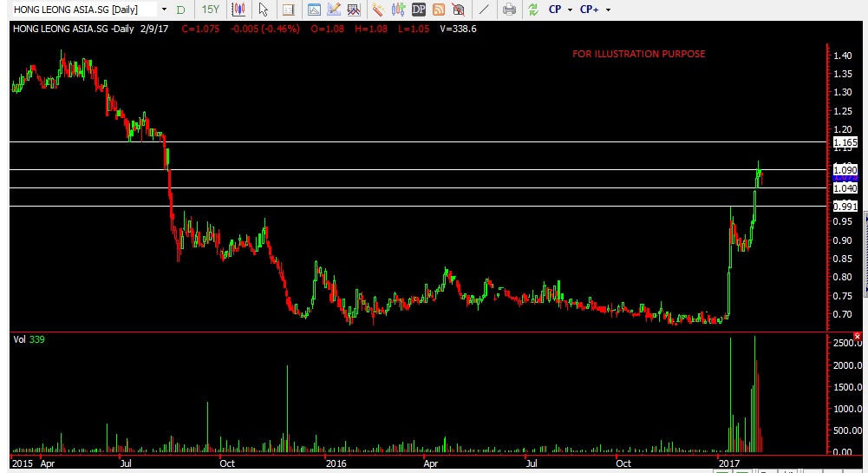Click the chart image snapshot icon
This screenshot has height=473, width=868.
tap(314, 10)
